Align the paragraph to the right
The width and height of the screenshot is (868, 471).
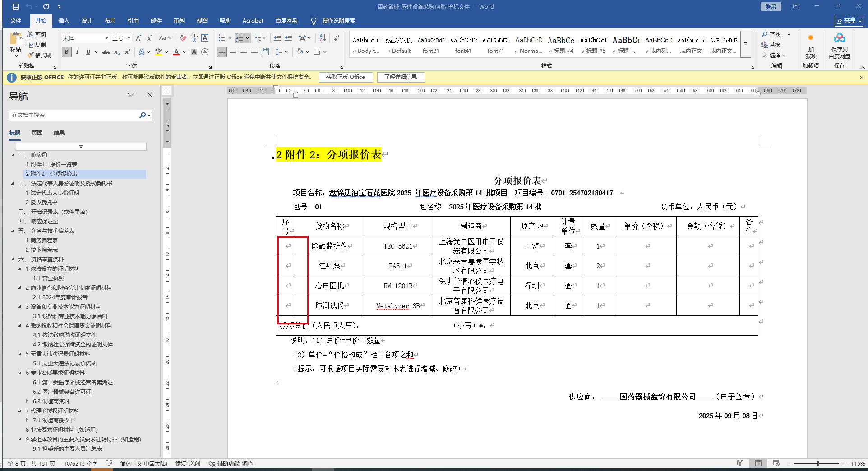[x=244, y=52]
